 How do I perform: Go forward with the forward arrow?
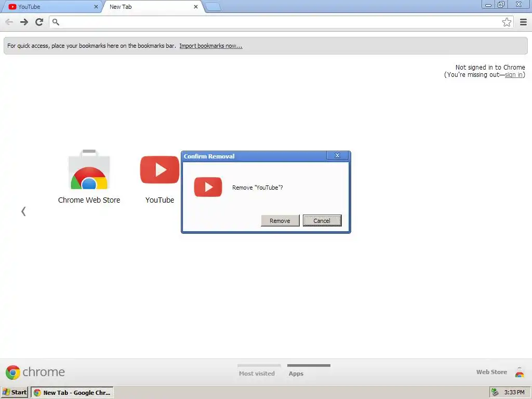[24, 22]
